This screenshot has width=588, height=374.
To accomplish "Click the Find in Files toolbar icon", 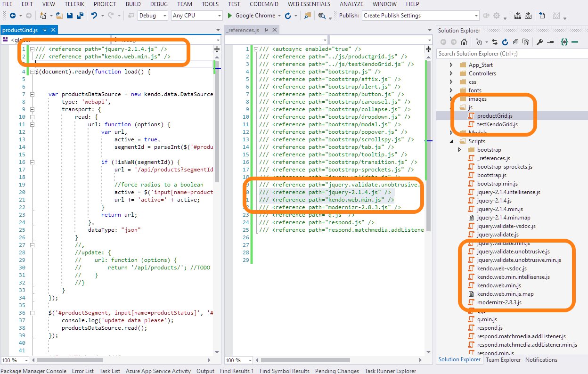I will click(308, 16).
